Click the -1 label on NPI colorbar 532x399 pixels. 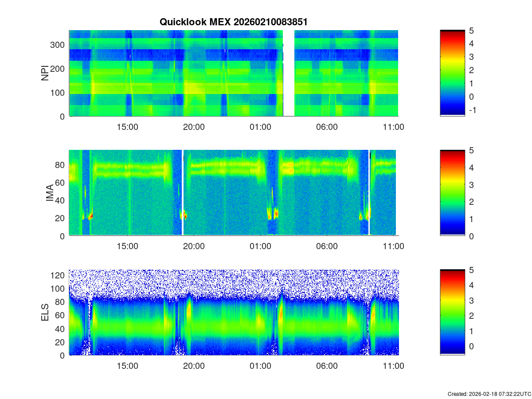472,110
